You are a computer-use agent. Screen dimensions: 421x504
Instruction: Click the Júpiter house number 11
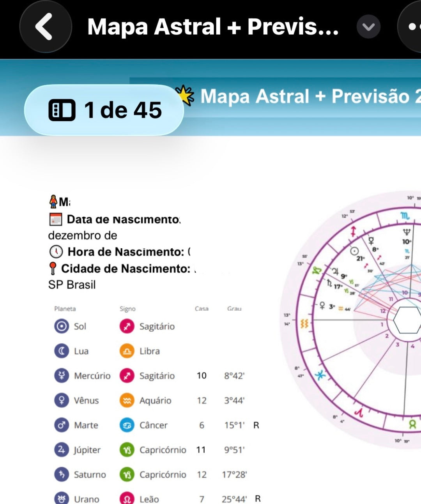tap(201, 450)
